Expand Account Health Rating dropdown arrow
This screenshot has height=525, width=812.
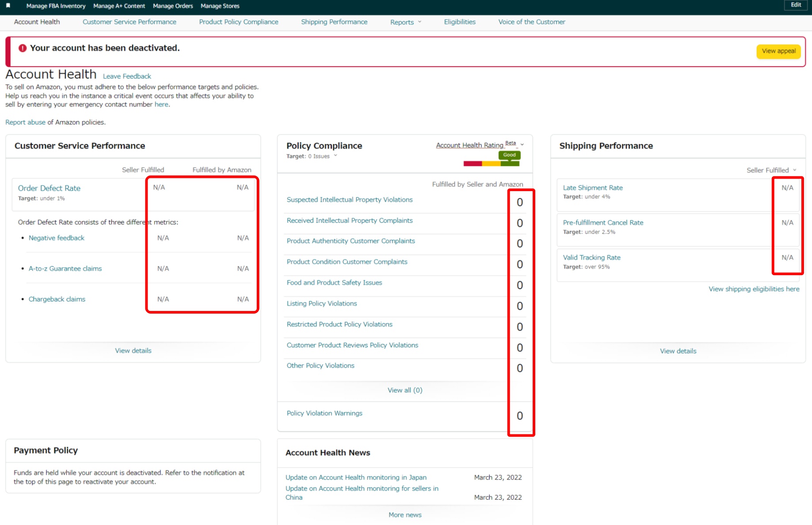[x=522, y=145]
